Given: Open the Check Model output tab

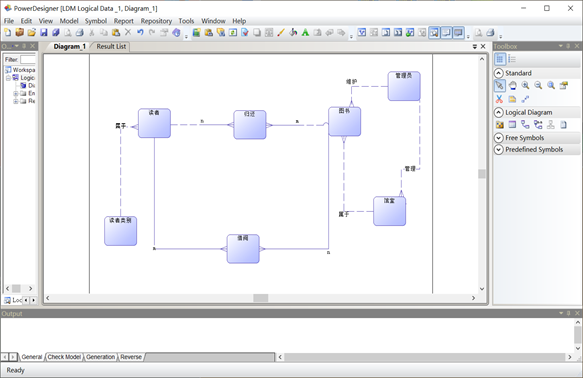Looking at the screenshot, I should point(64,357).
